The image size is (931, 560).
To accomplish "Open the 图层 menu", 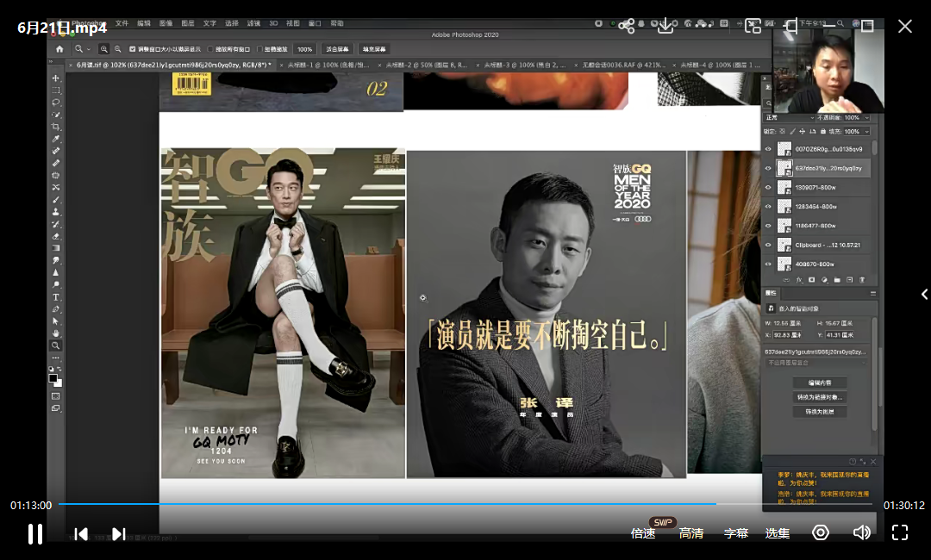I will click(x=188, y=23).
